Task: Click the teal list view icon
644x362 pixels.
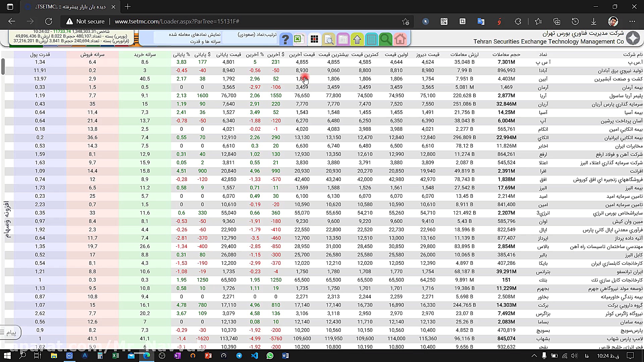Action: [x=371, y=40]
